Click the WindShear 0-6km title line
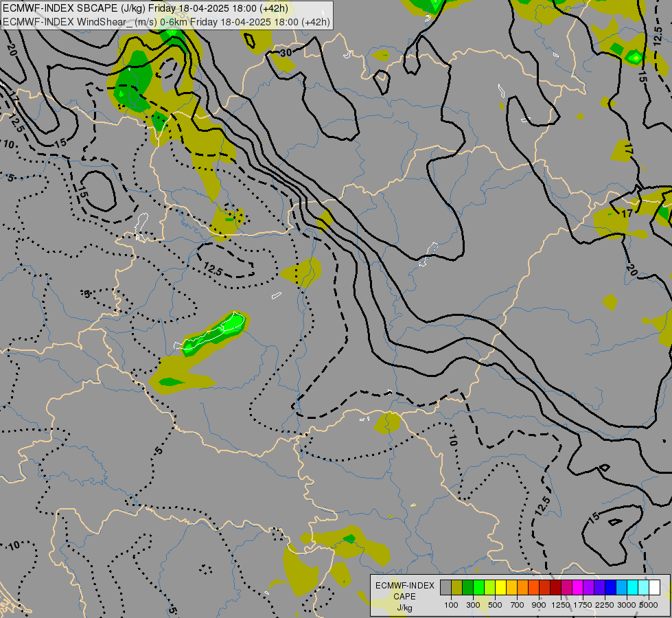Viewport: 672px width, 618px height. click(166, 22)
